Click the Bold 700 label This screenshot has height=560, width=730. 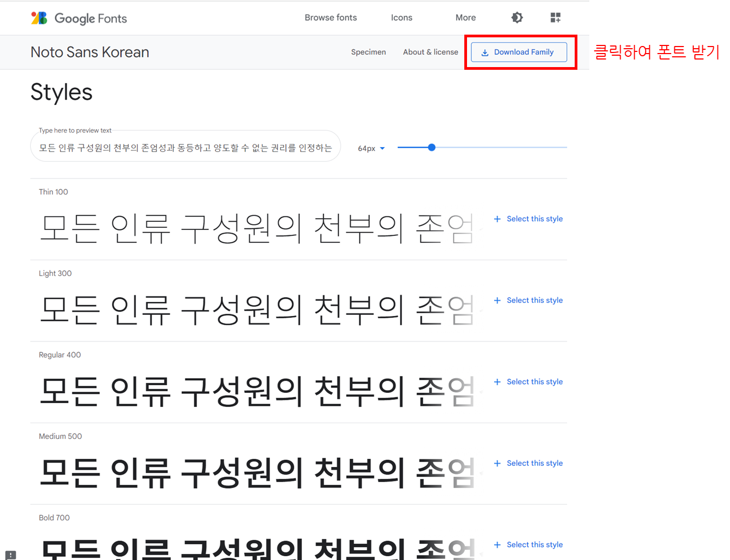(x=54, y=518)
